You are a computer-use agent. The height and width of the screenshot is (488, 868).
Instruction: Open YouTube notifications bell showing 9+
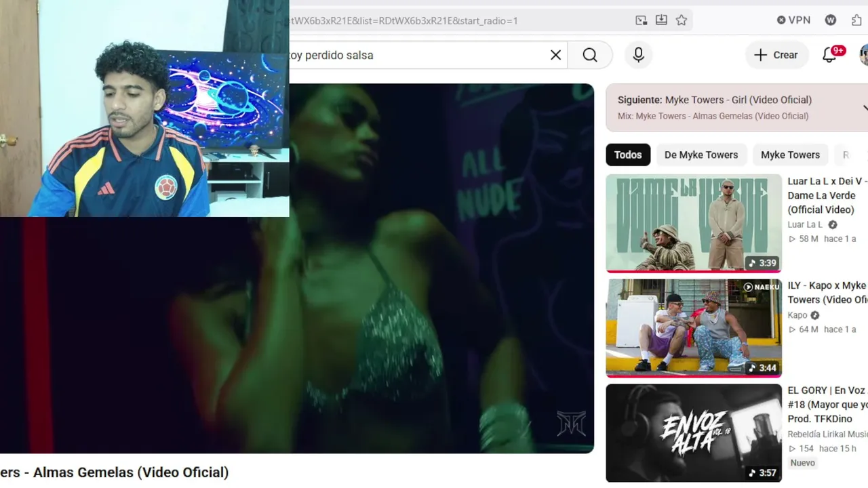pyautogui.click(x=830, y=55)
